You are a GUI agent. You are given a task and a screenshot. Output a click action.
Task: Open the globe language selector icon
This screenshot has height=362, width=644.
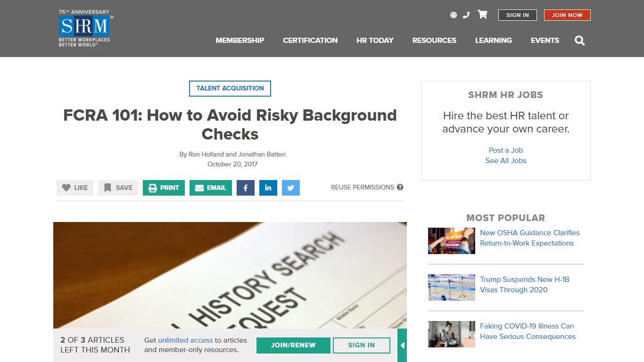454,15
